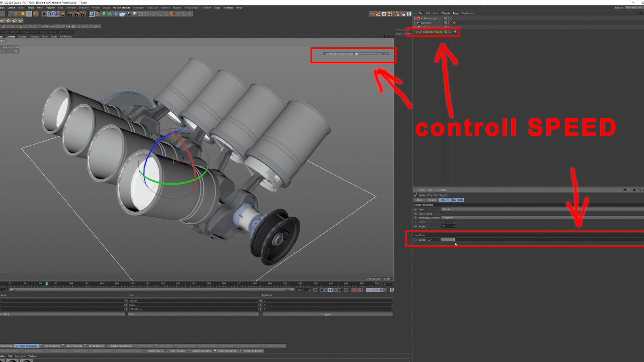Click the Light object icon

tap(135, 14)
